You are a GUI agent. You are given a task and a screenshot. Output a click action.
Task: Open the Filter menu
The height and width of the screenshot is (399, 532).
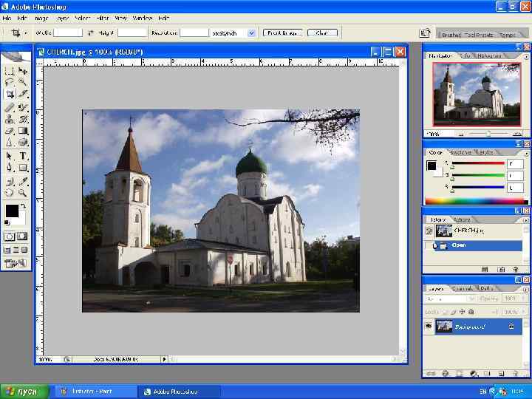[x=102, y=18]
